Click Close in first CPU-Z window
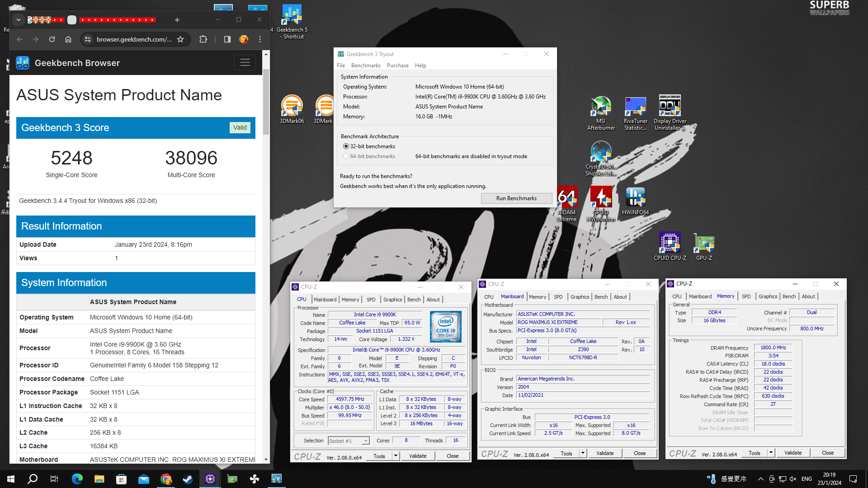Screen dimensions: 868x488 [453, 456]
